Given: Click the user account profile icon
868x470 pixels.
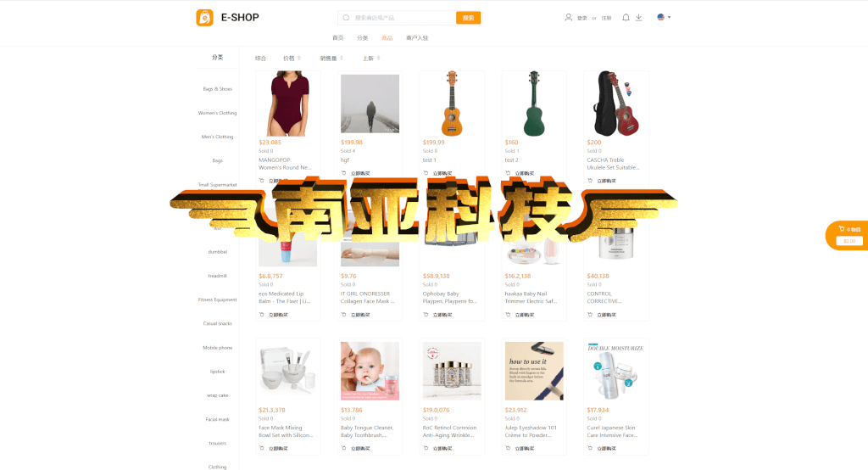Looking at the screenshot, I should (x=568, y=17).
